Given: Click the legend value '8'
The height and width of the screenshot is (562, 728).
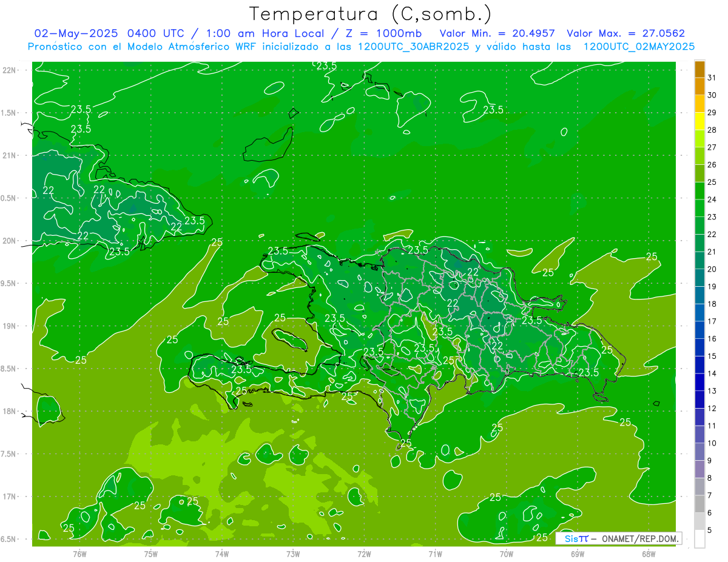Looking at the screenshot, I should pos(710,478).
